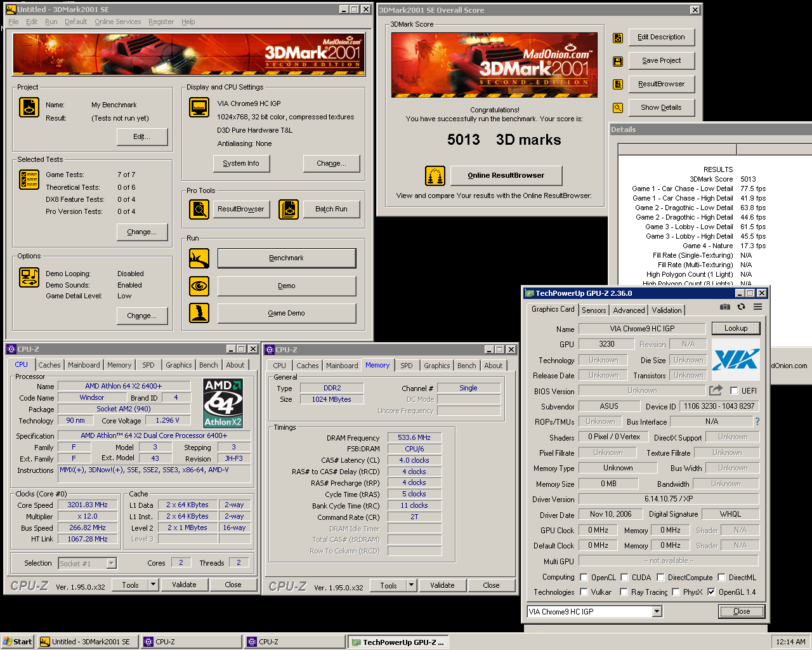Switch to the Validation tab in GPU-Z
This screenshot has width=812, height=650.
tap(667, 310)
